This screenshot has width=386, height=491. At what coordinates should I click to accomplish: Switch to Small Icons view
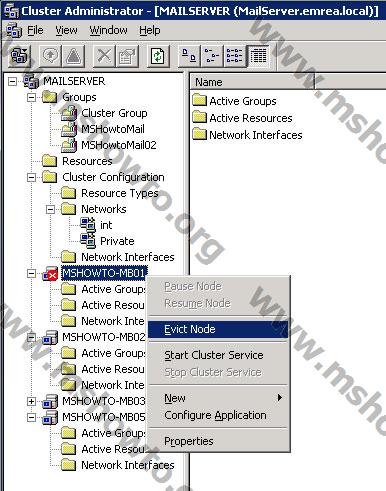(212, 56)
